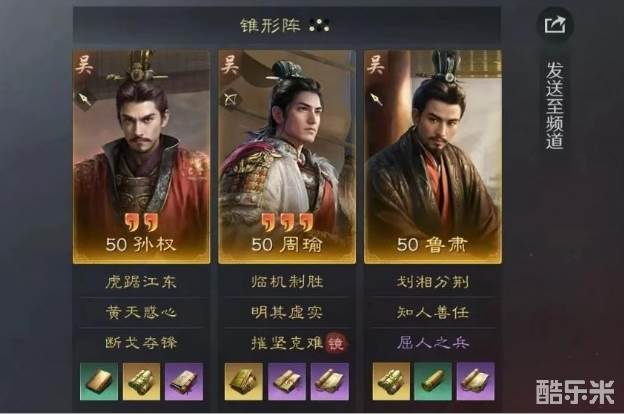Select the purple 屈人之兵 skill
This screenshot has height=414, width=624.
433,343
